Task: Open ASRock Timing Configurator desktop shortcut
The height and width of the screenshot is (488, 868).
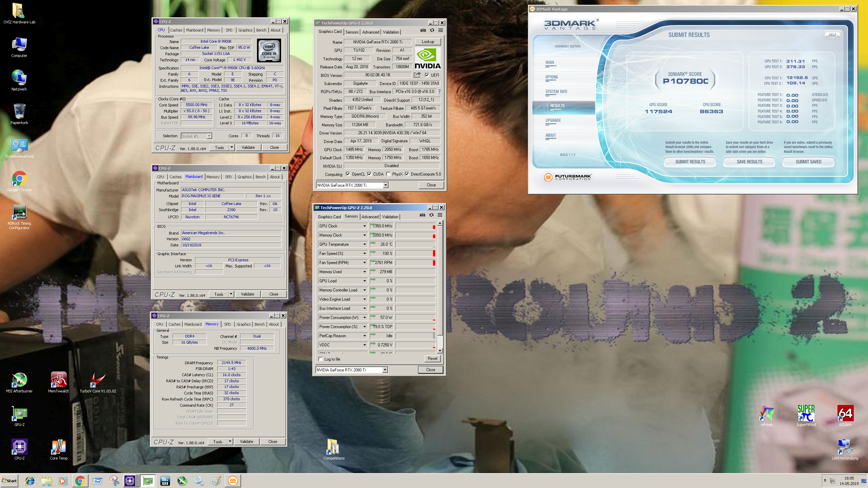Action: click(19, 217)
